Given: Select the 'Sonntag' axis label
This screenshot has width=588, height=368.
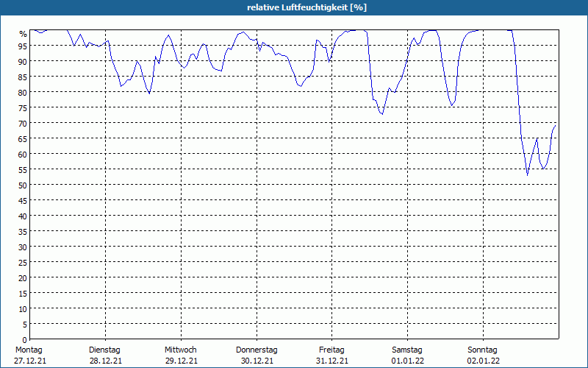Looking at the screenshot, I should 482,350.
